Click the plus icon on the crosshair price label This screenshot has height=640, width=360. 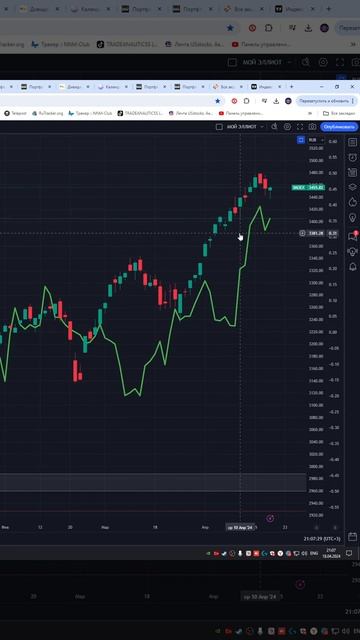[302, 233]
